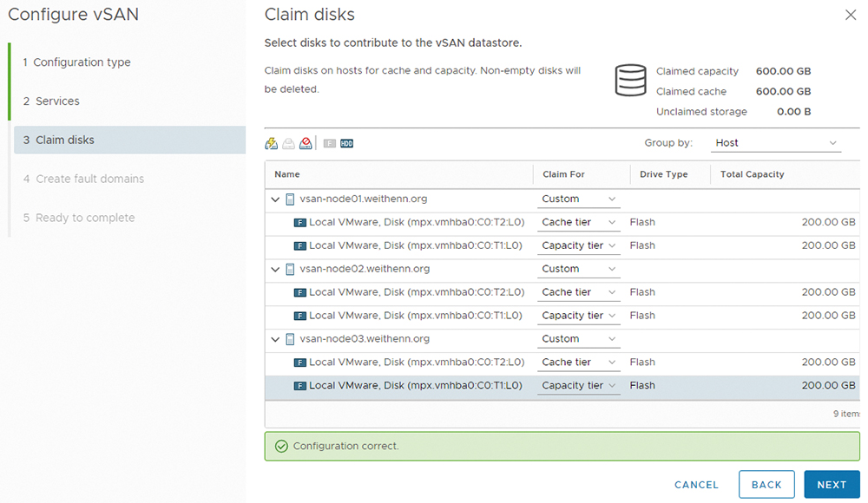Click flash disk icon of node03 T1:L0 disk
Viewport: 868px width, 503px height.
(300, 386)
